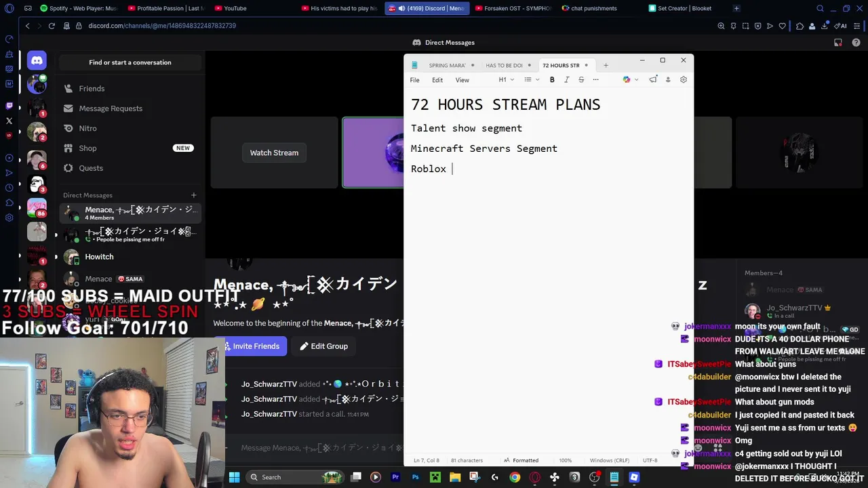
Task: Click Ln 7, Col 8 position indicator
Action: coord(427,460)
